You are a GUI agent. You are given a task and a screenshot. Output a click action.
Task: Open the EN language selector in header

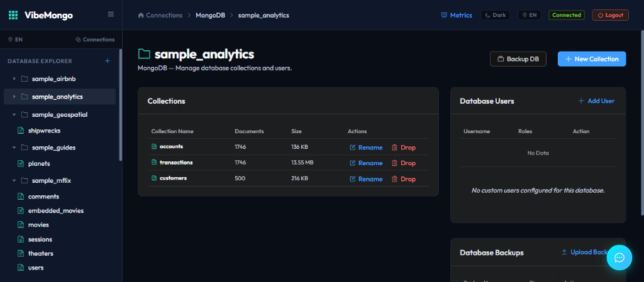click(x=530, y=15)
